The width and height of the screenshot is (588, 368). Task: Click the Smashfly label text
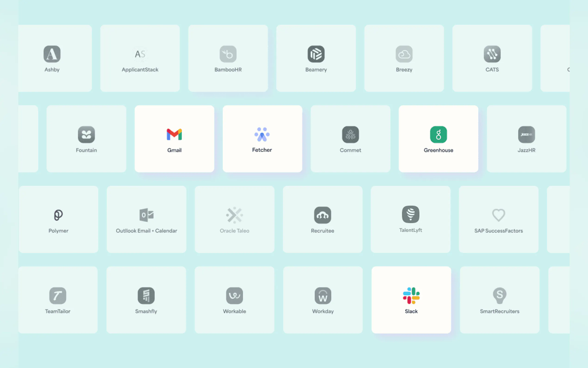(x=146, y=311)
